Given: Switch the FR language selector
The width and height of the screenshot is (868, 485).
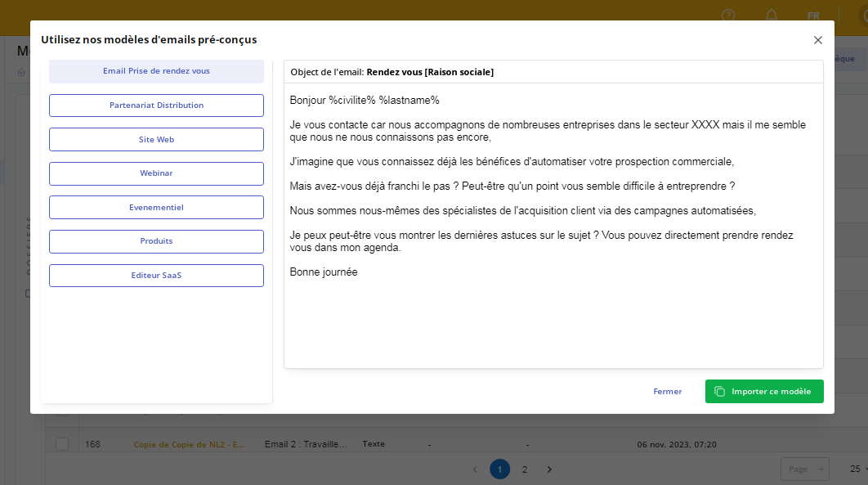Looking at the screenshot, I should [813, 16].
